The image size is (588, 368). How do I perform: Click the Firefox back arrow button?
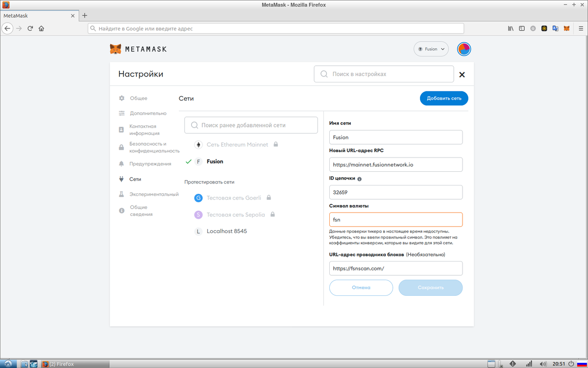[7, 28]
